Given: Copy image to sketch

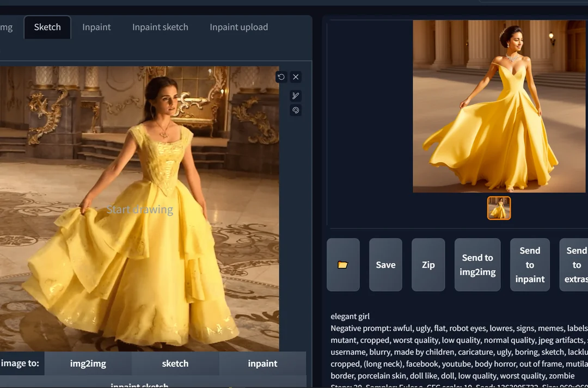Looking at the screenshot, I should 175,364.
